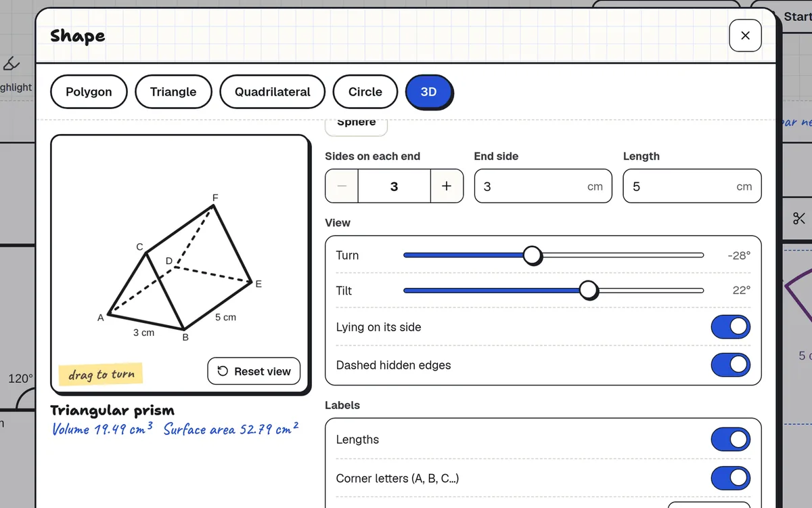Close the Shape dialog with the X
Screen dimensions: 812x508
click(x=745, y=35)
